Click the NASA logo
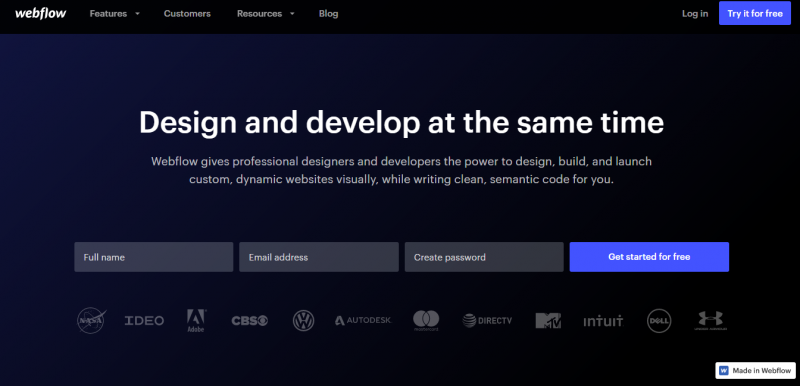Image resolution: width=800 pixels, height=386 pixels. tap(92, 320)
